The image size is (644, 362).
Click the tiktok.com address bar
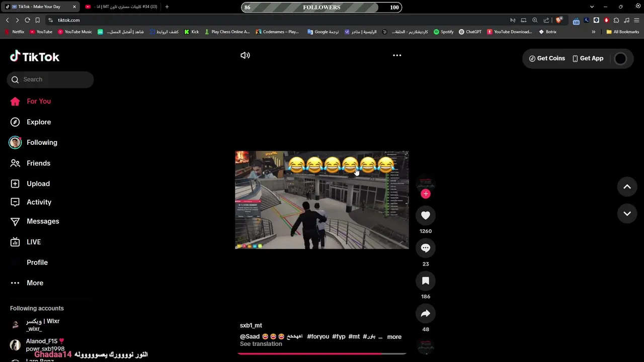[x=277, y=20]
